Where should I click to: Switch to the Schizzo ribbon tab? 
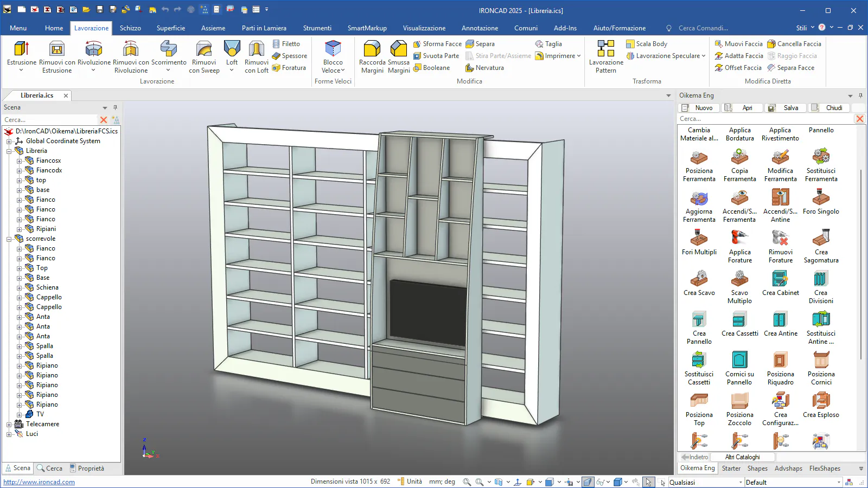pos(130,28)
